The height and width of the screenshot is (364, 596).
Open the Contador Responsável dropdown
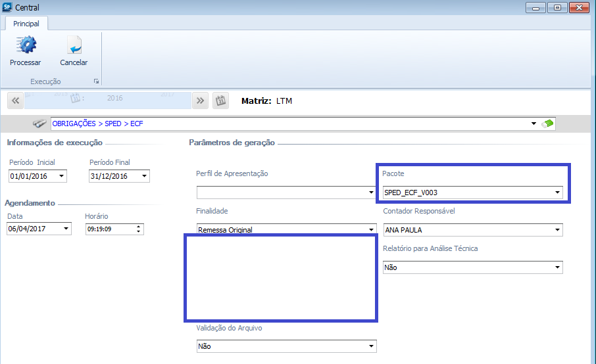[557, 230]
